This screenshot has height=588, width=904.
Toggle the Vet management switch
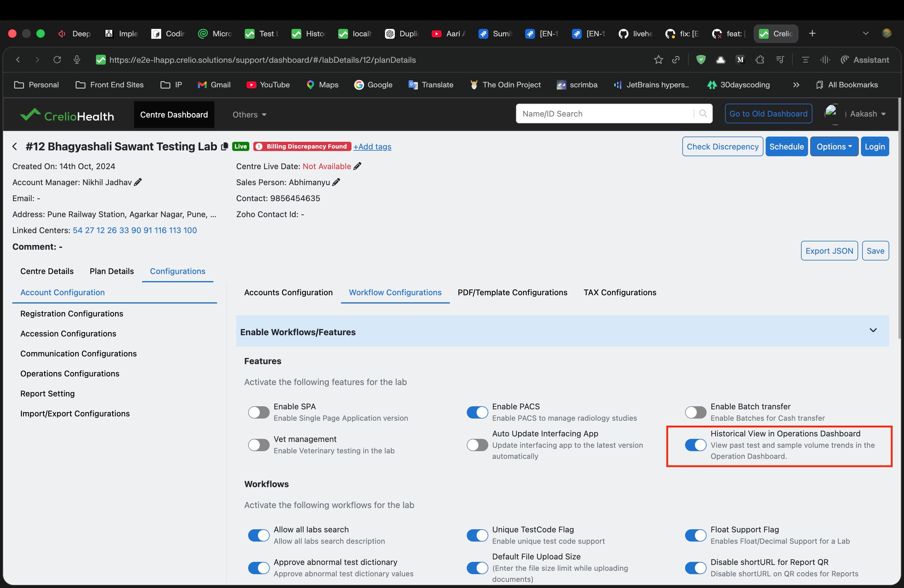tap(259, 445)
